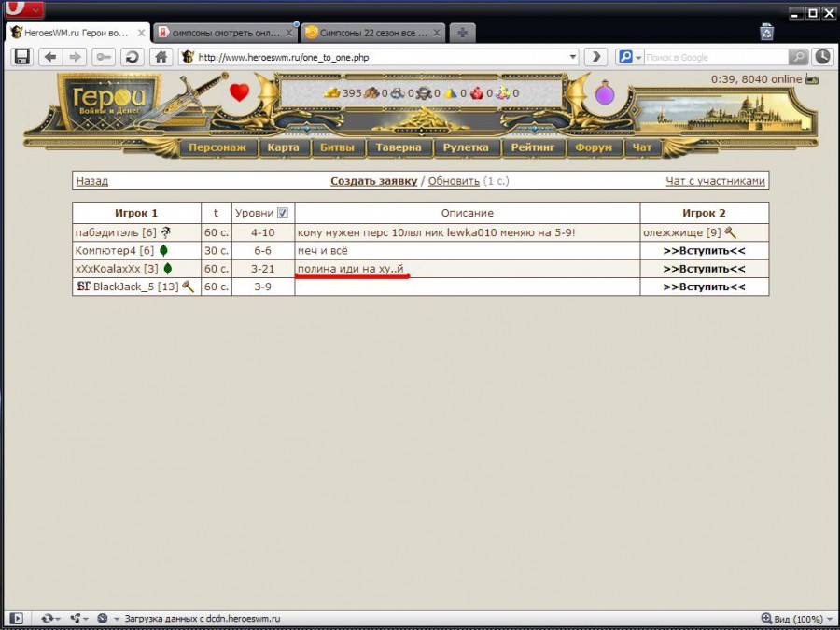
Task: Click the go arrow next to address bar
Action: click(x=595, y=57)
